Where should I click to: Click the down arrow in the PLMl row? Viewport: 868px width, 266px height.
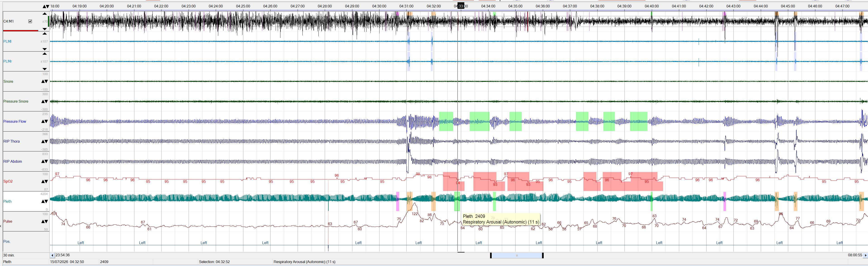45,49
